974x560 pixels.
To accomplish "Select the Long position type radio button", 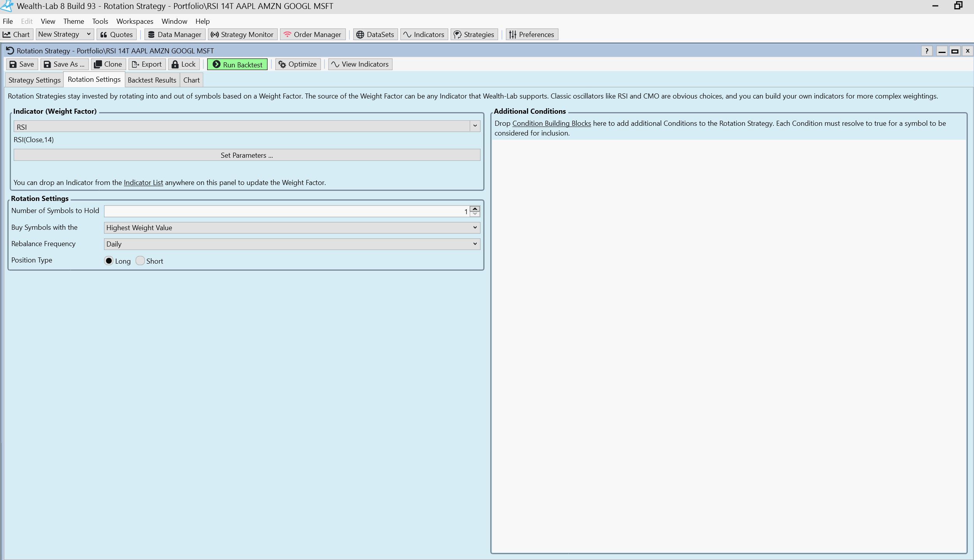I will tap(109, 261).
